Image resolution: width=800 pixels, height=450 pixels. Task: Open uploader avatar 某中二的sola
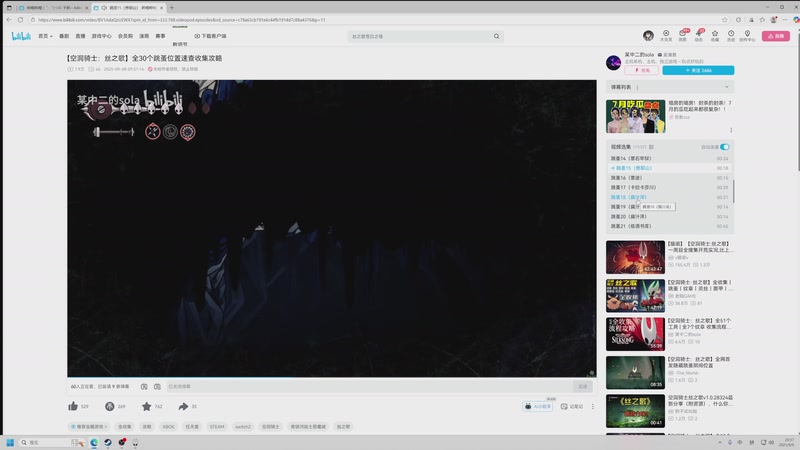[613, 63]
